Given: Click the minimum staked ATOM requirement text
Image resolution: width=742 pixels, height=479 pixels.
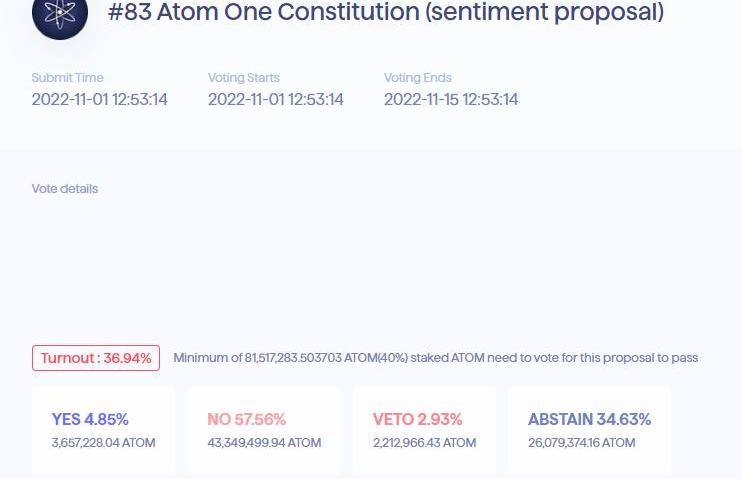Looking at the screenshot, I should click(x=435, y=358).
